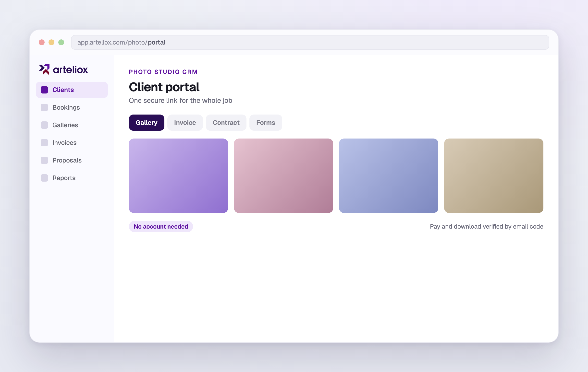588x372 pixels.
Task: Select Invoices in the sidebar
Action: pyautogui.click(x=72, y=143)
